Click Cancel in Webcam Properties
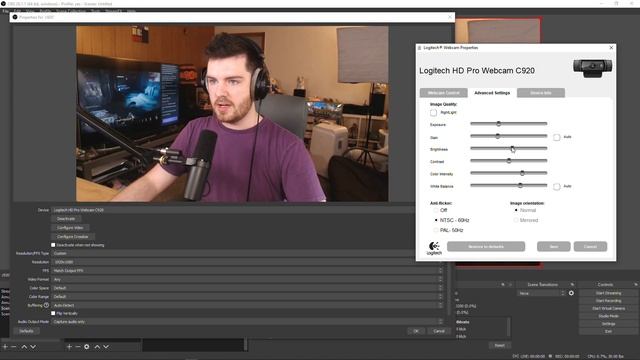Screen dimensions: 640x360 click(x=590, y=247)
